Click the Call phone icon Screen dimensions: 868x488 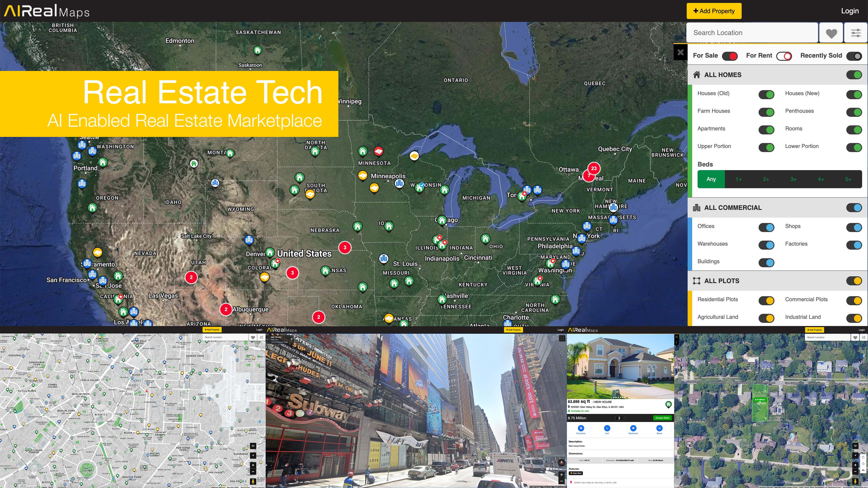607,428
